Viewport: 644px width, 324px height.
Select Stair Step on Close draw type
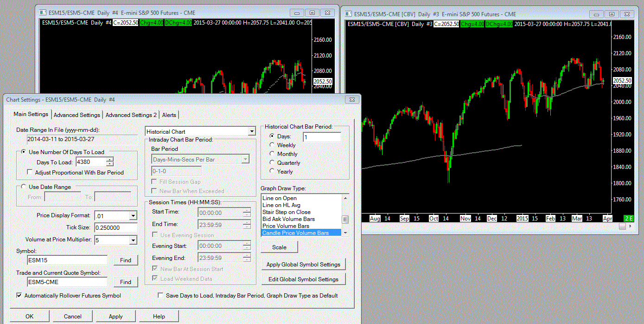[301, 212]
